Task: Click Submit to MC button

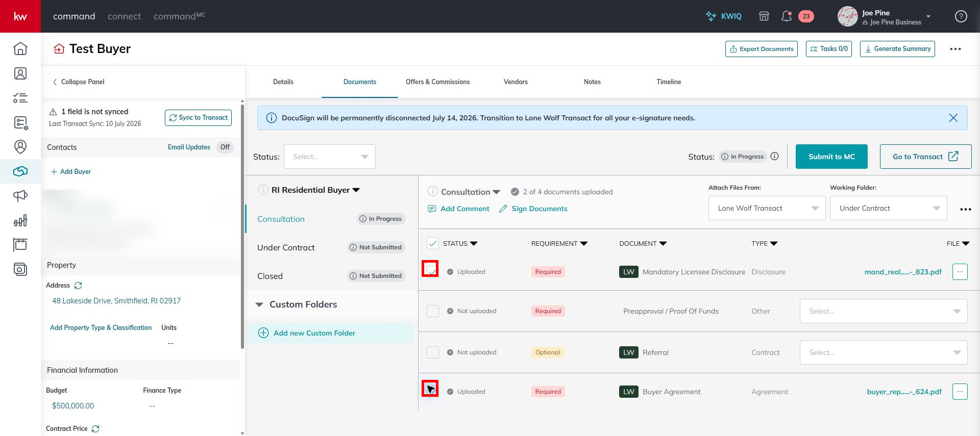Action: pyautogui.click(x=831, y=157)
